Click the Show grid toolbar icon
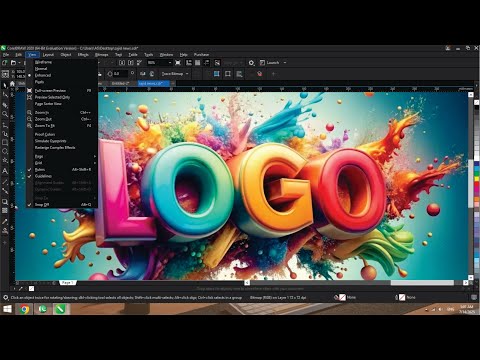Screen dimensions: 480x360 click(x=198, y=63)
